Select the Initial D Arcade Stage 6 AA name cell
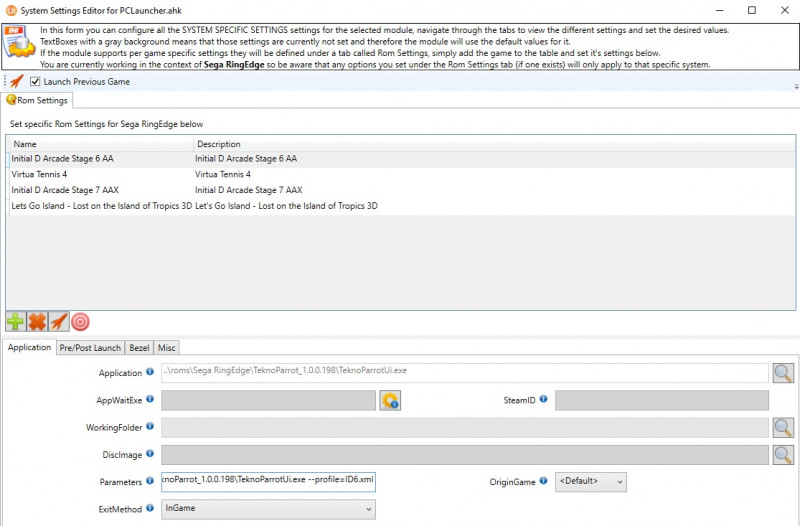Image resolution: width=800 pixels, height=526 pixels. [101, 159]
